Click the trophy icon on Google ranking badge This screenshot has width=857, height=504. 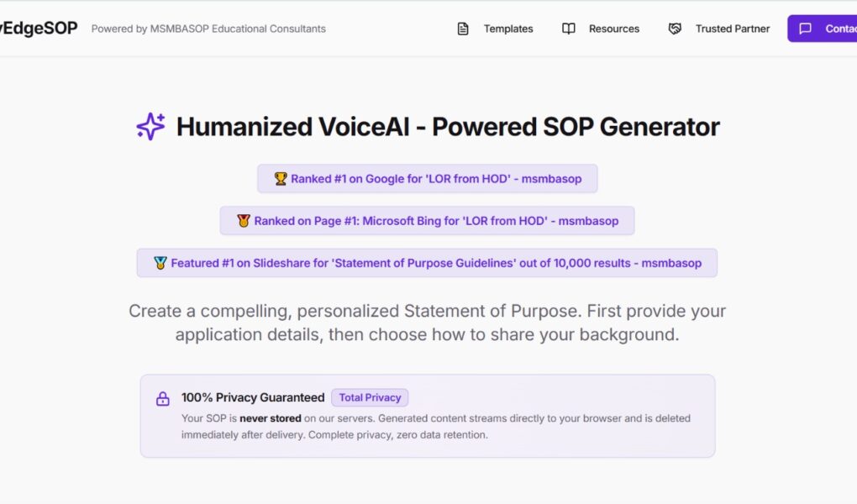(281, 179)
